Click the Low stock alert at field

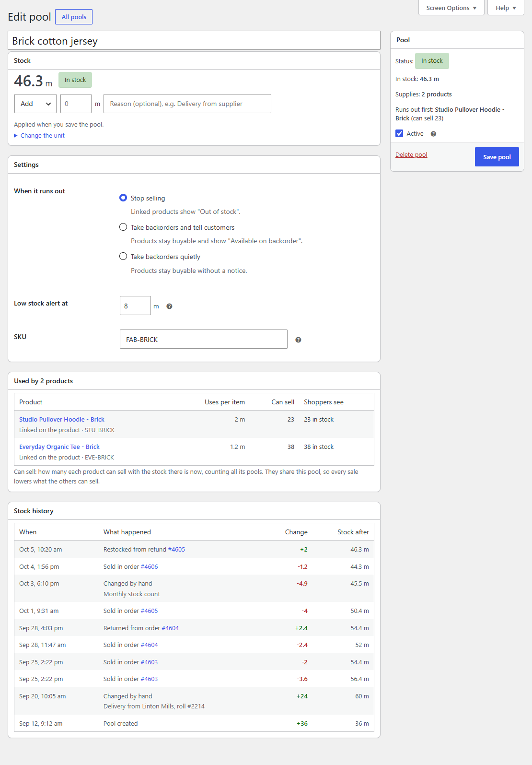(135, 306)
